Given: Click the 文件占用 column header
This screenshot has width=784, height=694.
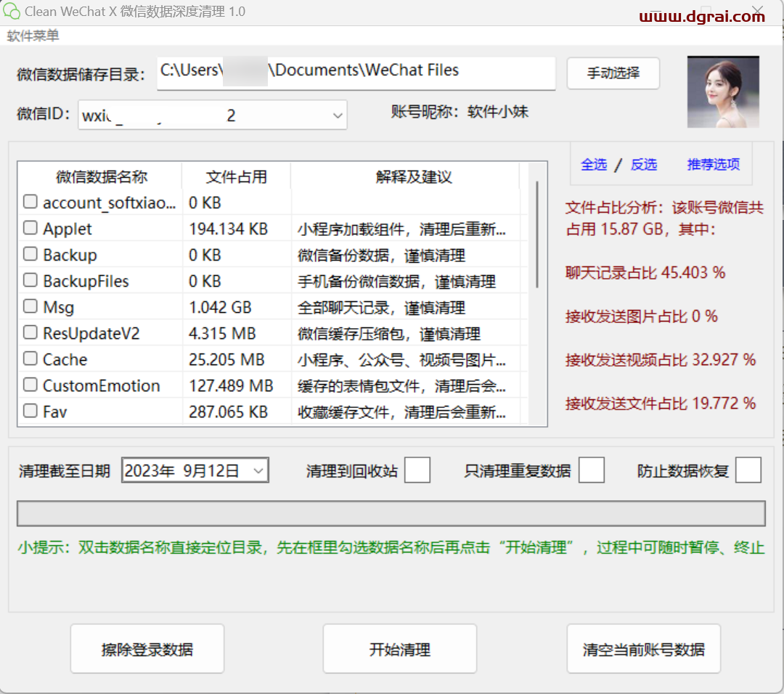Looking at the screenshot, I should coord(236,176).
